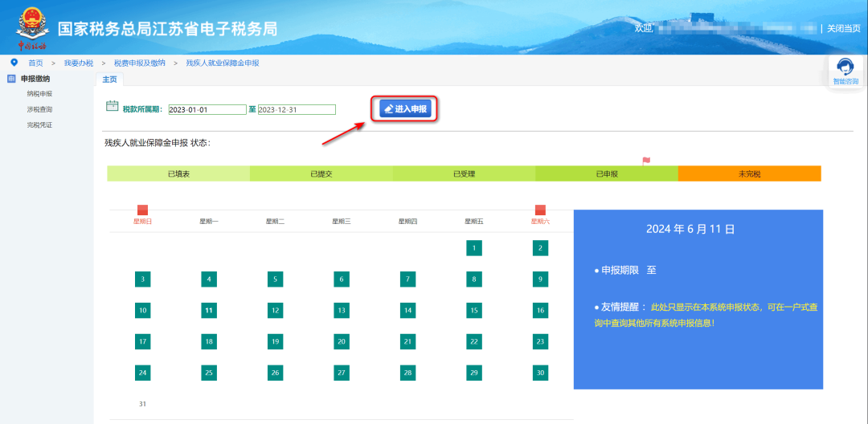Go to 首页 in breadcrumb
The width and height of the screenshot is (868, 424).
coord(35,63)
